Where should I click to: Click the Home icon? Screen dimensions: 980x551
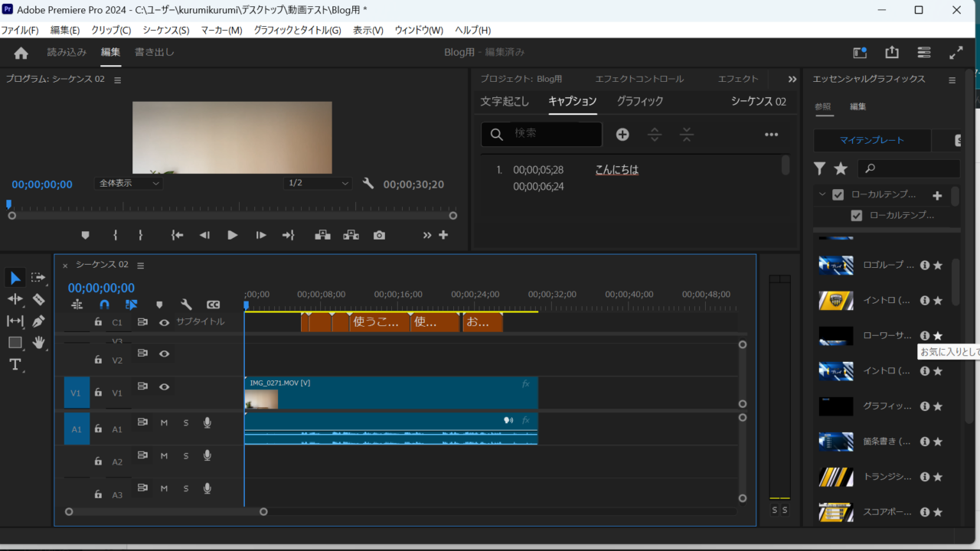(21, 53)
